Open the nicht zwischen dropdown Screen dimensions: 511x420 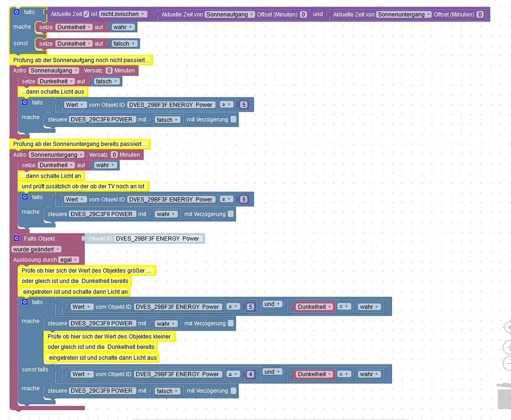[123, 14]
